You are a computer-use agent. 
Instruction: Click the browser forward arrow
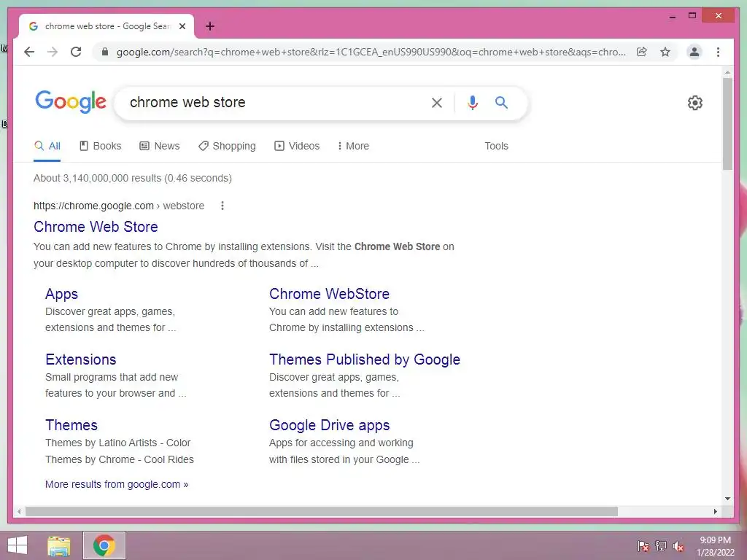(53, 52)
